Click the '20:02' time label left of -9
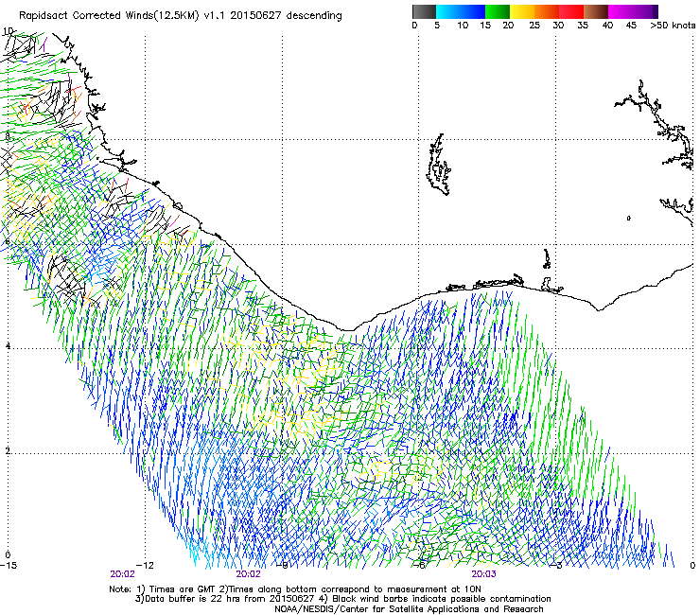Image resolution: width=700 pixels, height=615 pixels. coord(248,574)
